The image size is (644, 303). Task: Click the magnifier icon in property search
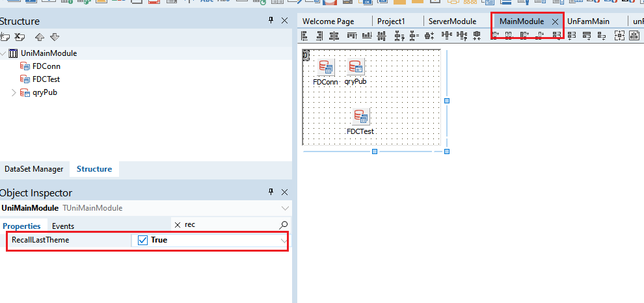tap(284, 224)
